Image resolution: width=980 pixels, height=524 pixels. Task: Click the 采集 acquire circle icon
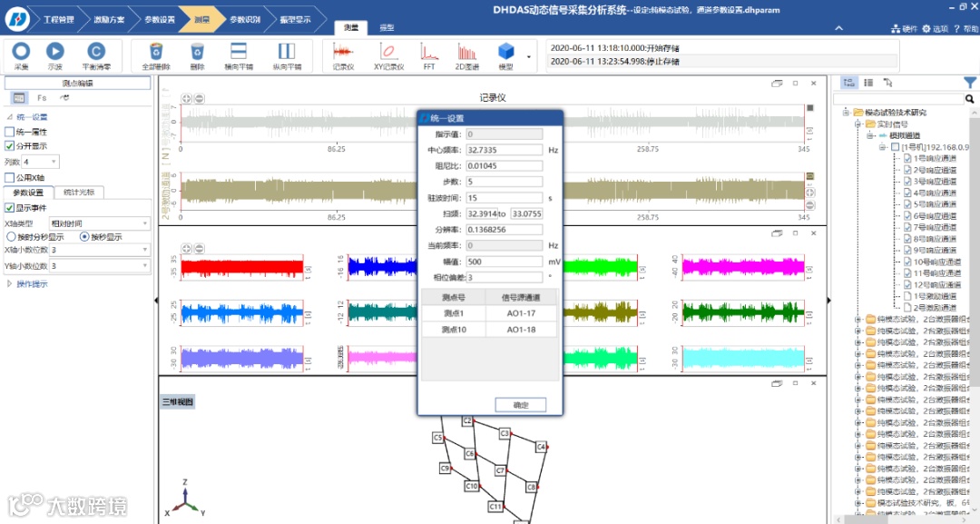[x=21, y=51]
